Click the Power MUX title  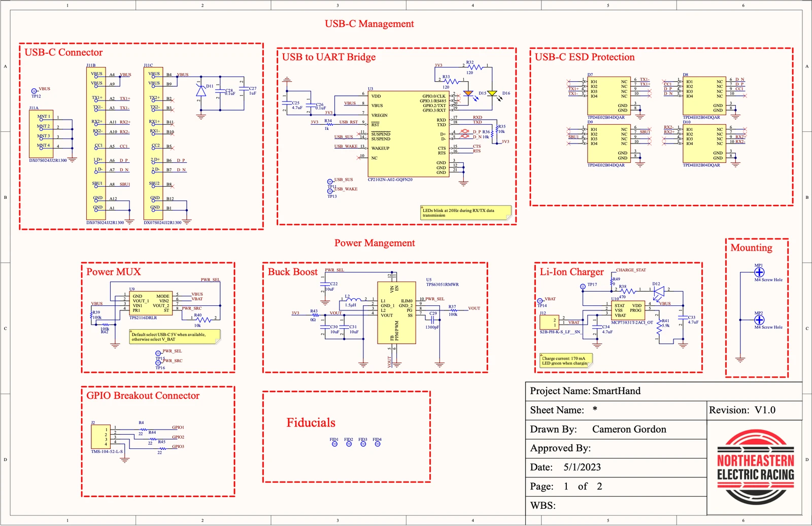(114, 272)
